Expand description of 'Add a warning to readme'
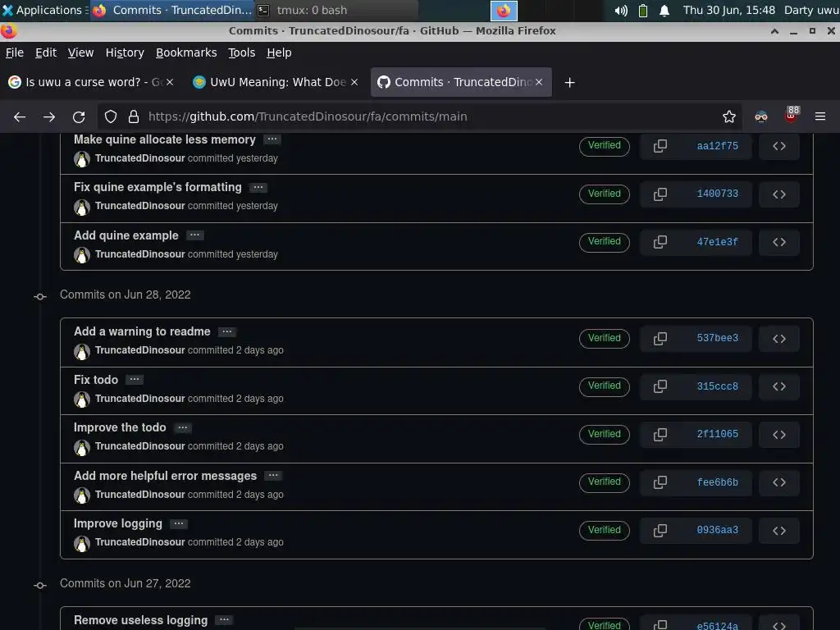 pos(227,331)
